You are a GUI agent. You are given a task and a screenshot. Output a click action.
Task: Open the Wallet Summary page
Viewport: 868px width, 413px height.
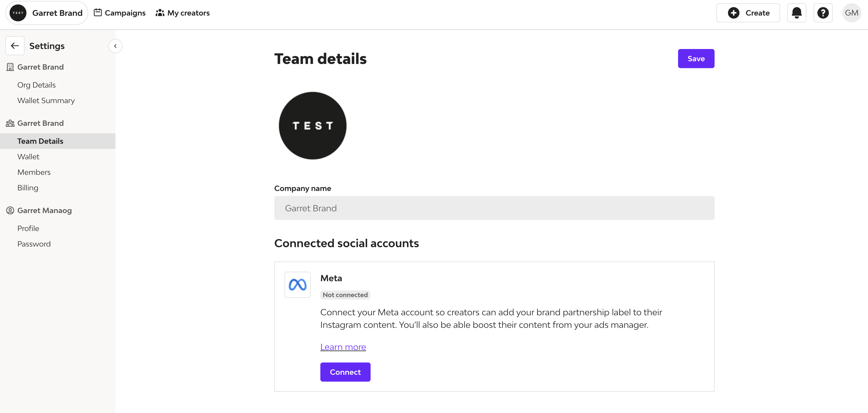[46, 100]
